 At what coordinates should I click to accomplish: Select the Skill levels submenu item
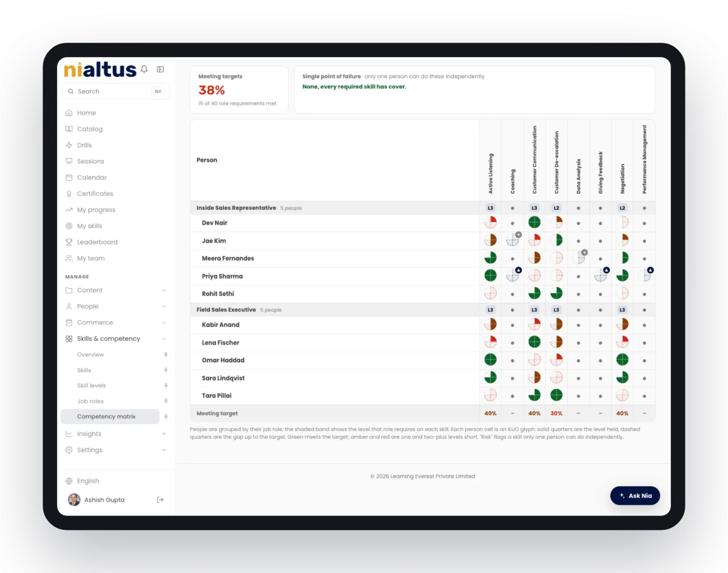click(x=92, y=386)
